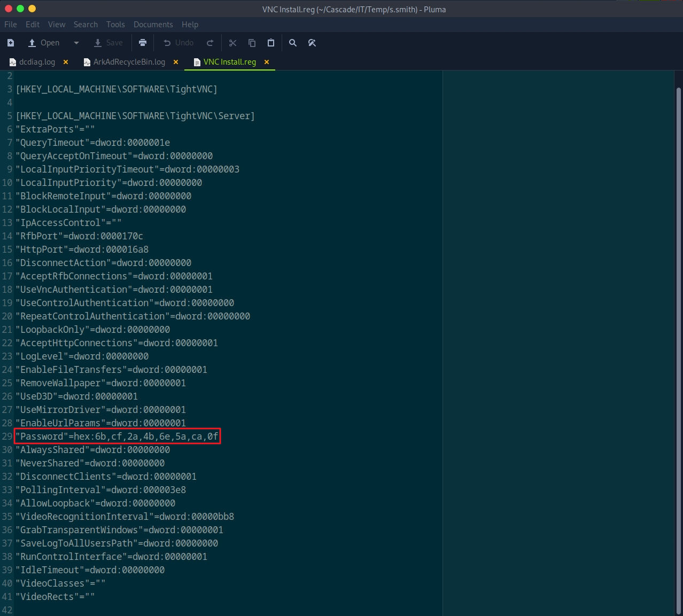Click the "AcceptRfbConnections" line
This screenshot has width=683, height=616.
click(x=114, y=276)
